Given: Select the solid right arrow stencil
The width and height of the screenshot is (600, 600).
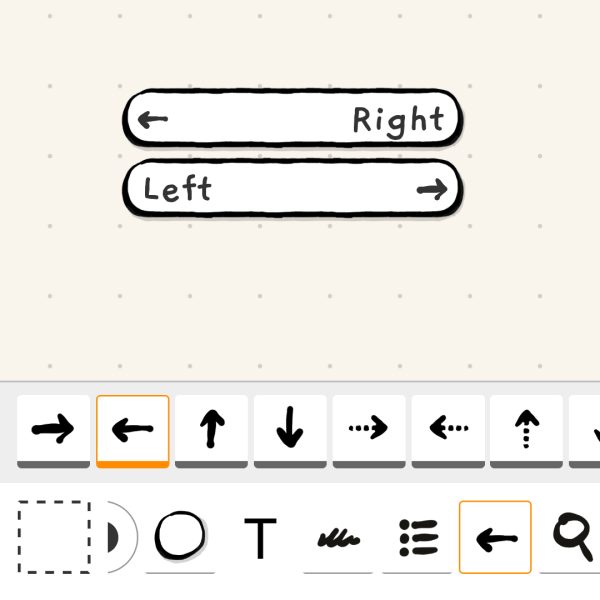Looking at the screenshot, I should (x=54, y=431).
